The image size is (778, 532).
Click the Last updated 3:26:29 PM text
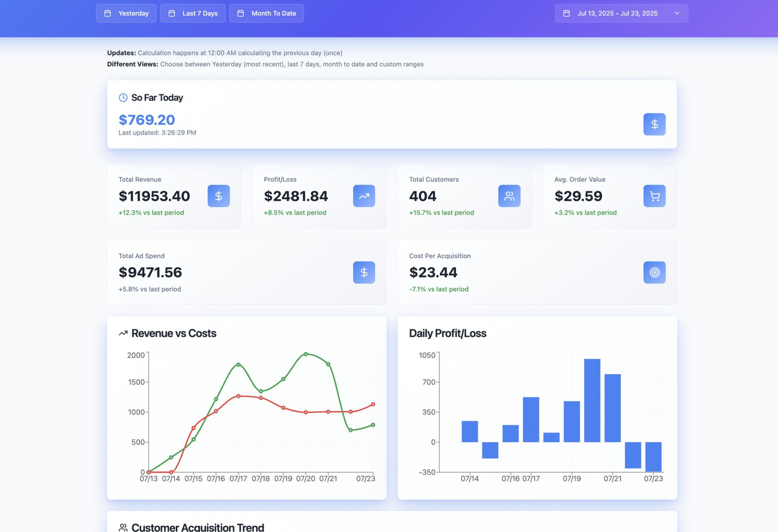point(157,133)
